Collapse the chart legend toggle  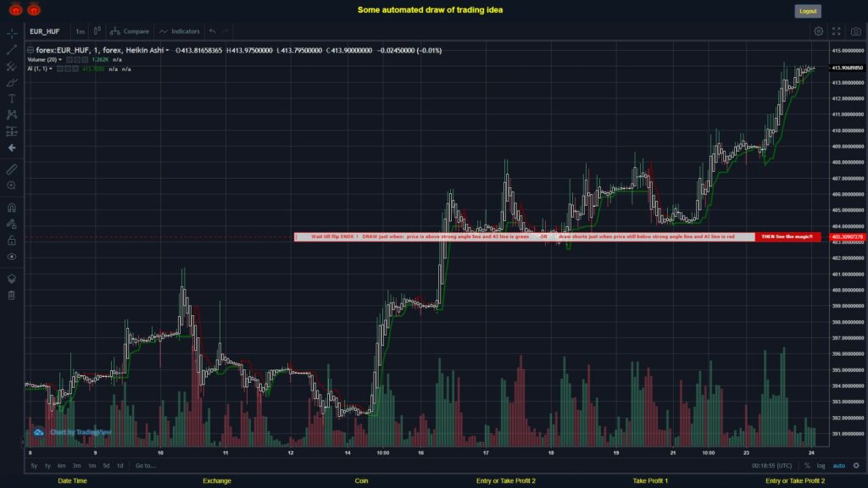click(31, 50)
